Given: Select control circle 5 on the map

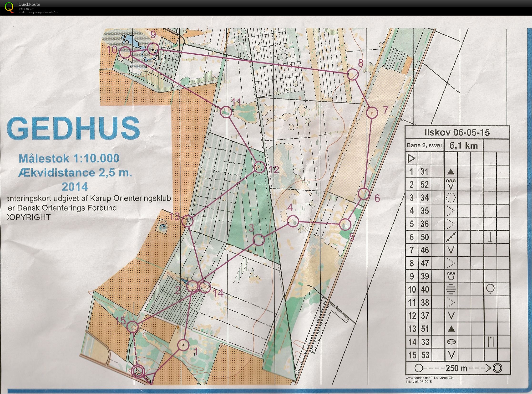Looking at the screenshot, I should 345,224.
